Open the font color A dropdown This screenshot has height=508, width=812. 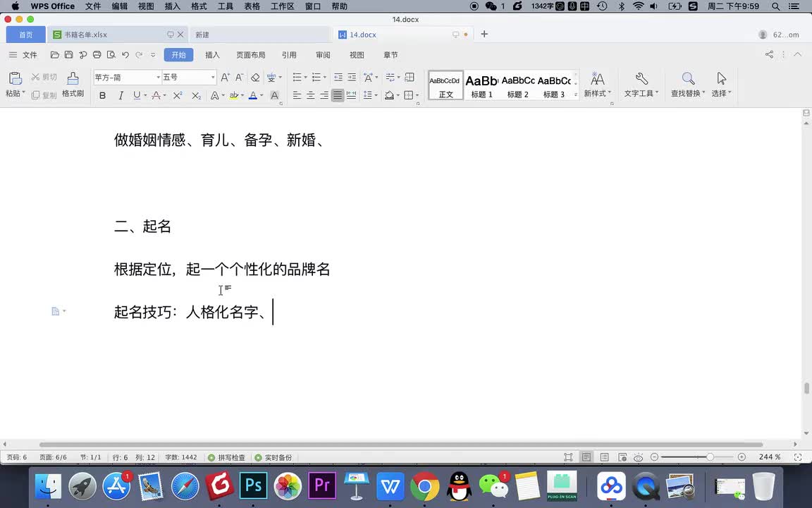(x=262, y=95)
